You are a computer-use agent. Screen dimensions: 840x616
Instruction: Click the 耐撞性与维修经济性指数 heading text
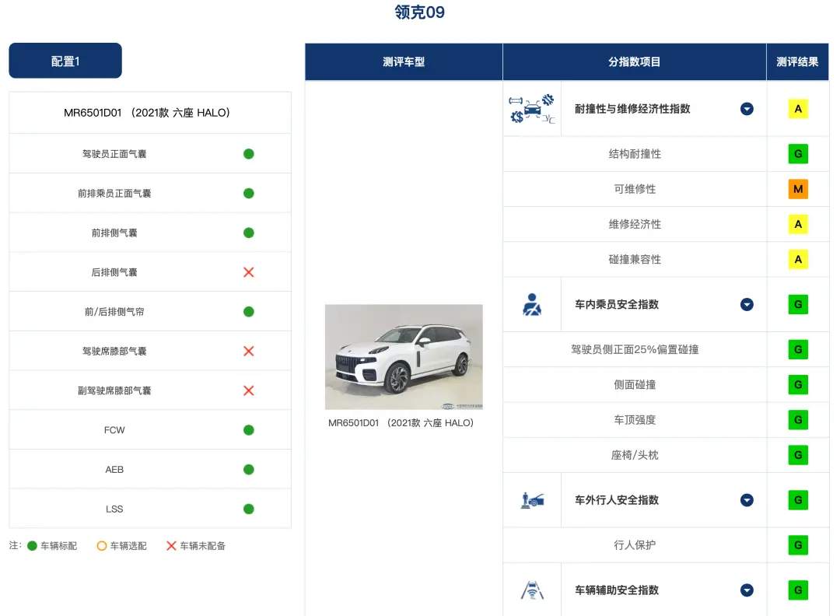pos(632,109)
